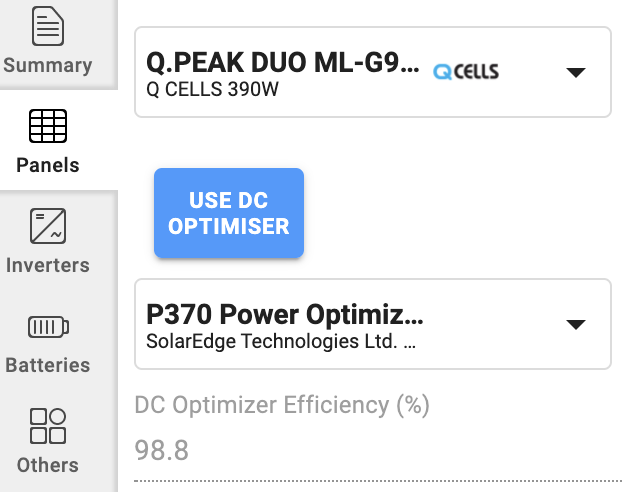This screenshot has height=492, width=632.
Task: Open the Batteries icon
Action: pyautogui.click(x=48, y=326)
